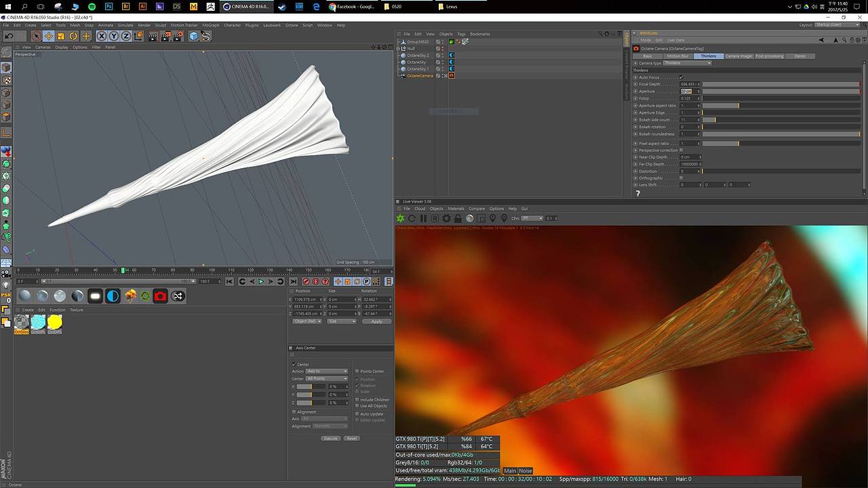Enable Perspective correction checkbox

pos(682,150)
